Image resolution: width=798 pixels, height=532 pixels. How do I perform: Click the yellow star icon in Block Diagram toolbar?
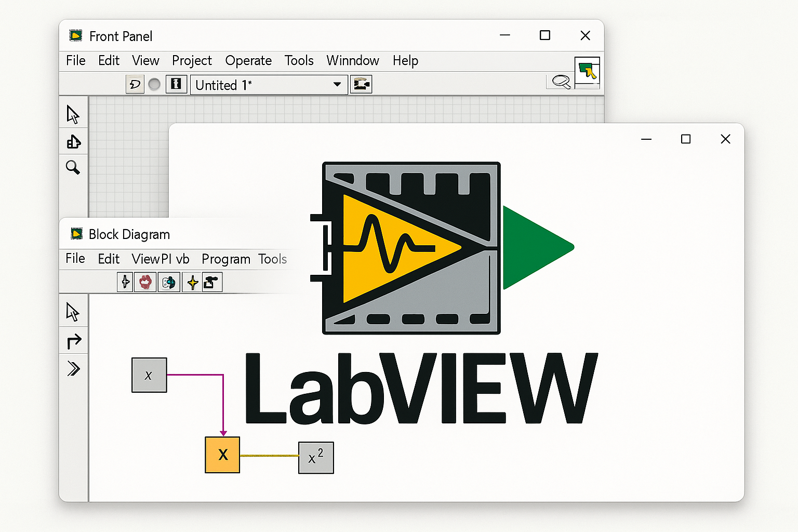point(192,282)
